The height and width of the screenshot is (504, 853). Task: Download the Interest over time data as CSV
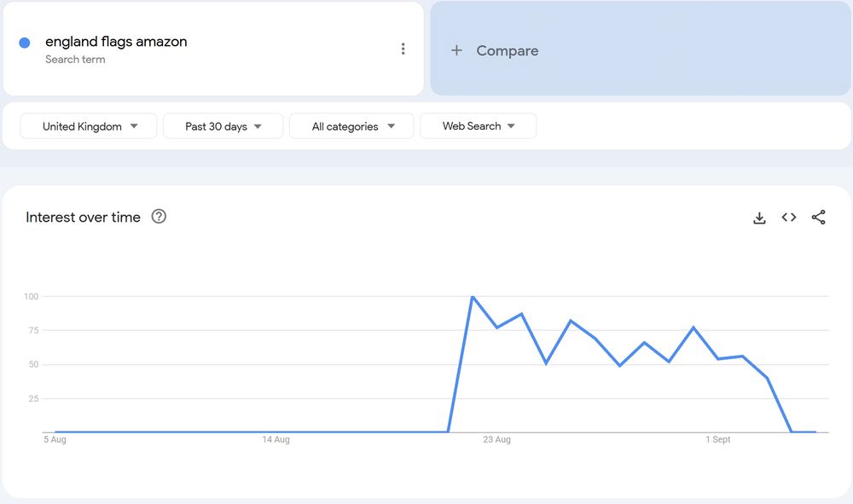[x=759, y=217]
